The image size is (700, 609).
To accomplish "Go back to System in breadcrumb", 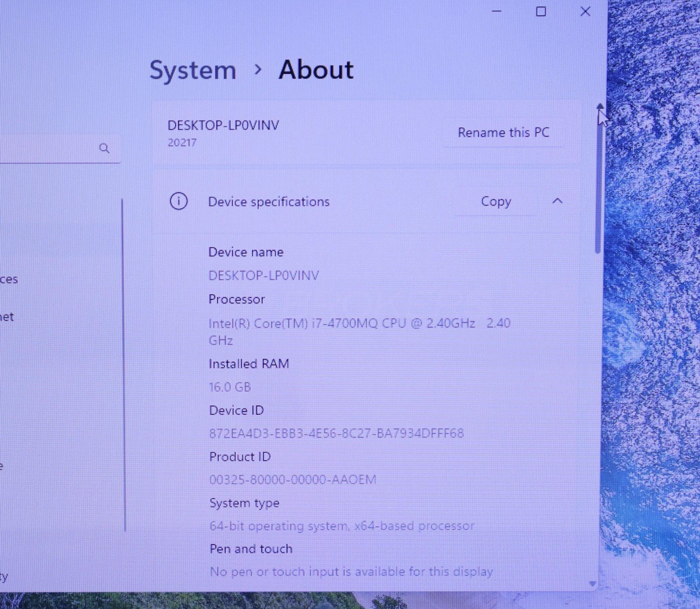I will [x=193, y=70].
